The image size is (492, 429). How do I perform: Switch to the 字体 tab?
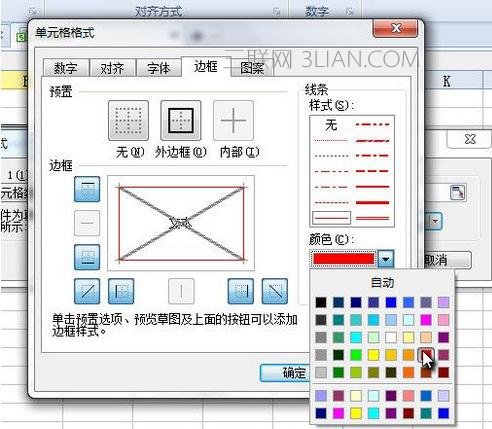pos(159,68)
